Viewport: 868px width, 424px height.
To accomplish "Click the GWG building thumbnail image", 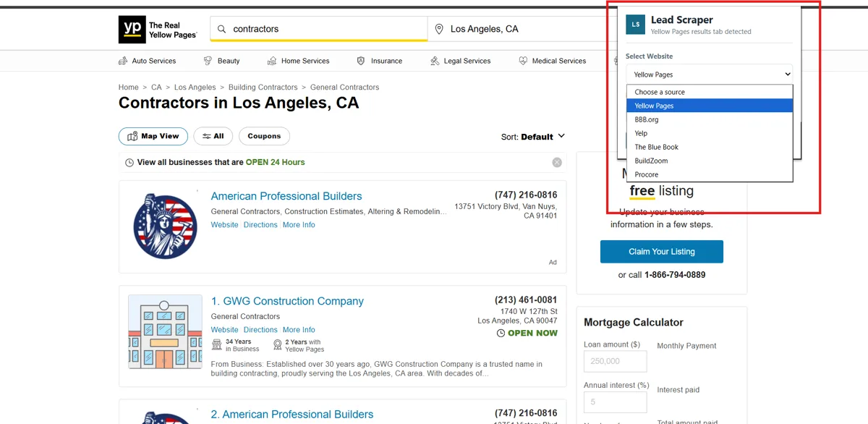I will point(165,332).
